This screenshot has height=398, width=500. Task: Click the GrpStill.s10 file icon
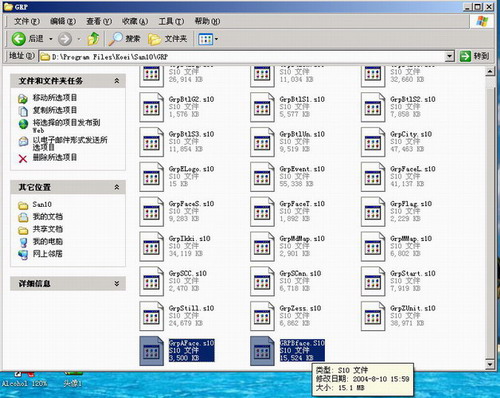click(x=151, y=316)
